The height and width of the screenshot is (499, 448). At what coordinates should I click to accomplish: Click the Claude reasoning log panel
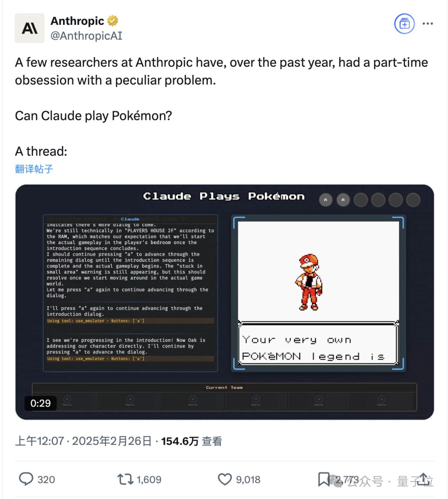click(130, 293)
